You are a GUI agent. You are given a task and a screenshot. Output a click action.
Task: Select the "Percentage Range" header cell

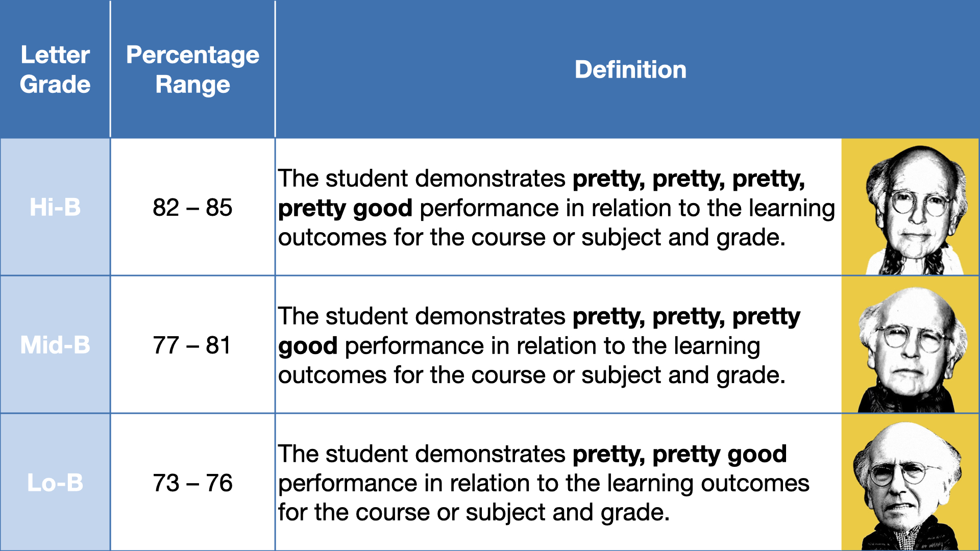tap(192, 69)
